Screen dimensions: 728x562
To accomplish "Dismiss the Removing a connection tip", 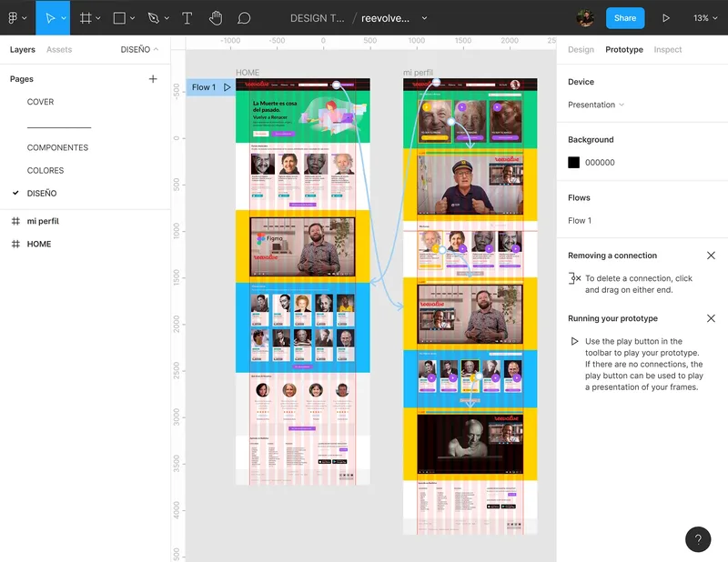I will coord(711,256).
